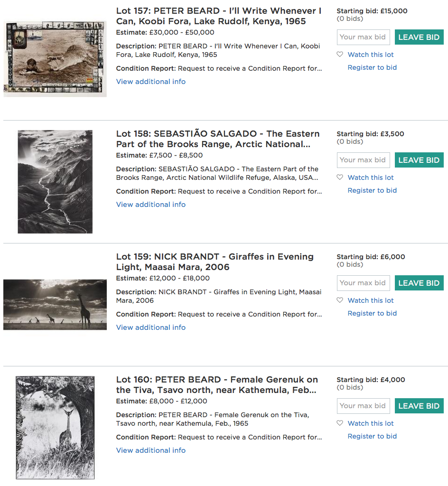Viewport: 448px width, 486px height.
Task: Open the Peter Beard crocodile photo thumbnail
Action: pyautogui.click(x=55, y=58)
